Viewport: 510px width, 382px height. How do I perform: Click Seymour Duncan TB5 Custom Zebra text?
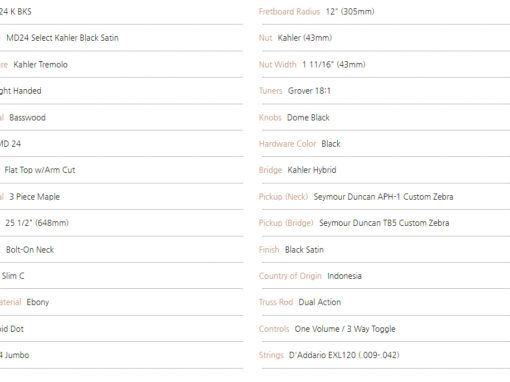(384, 223)
